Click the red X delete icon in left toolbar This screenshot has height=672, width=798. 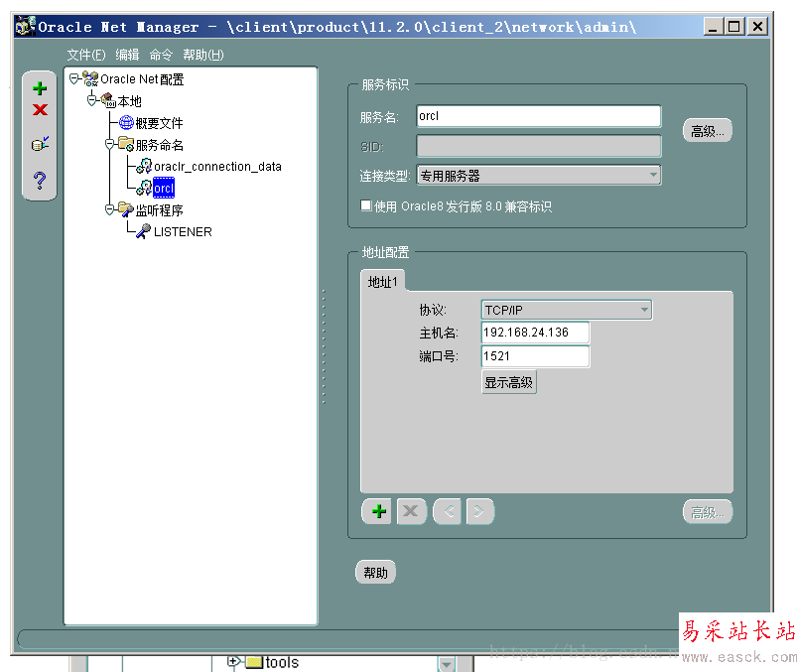[40, 109]
